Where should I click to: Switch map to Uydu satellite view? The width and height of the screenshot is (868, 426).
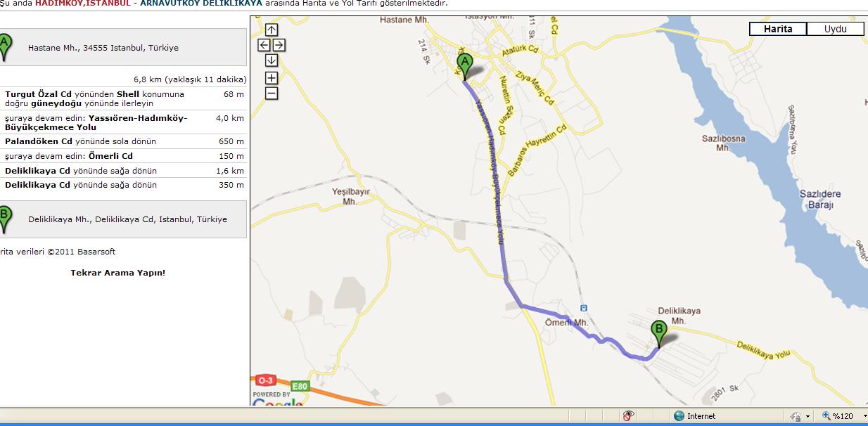836,29
